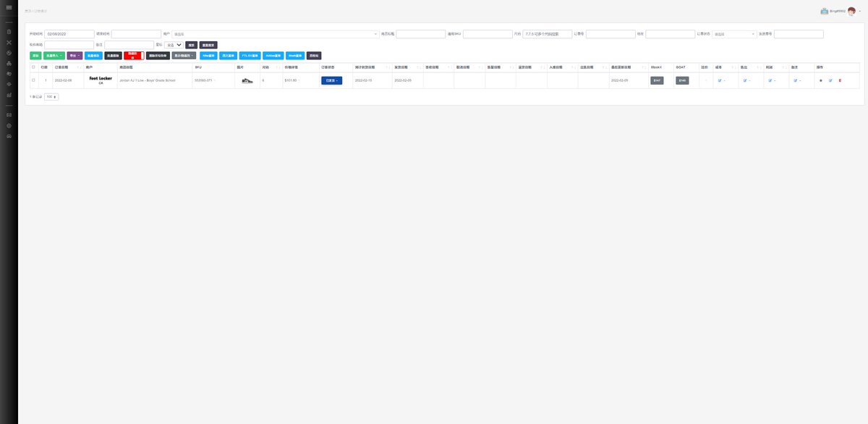Tick the select-all checkbox in table header
This screenshot has height=424, width=868.
point(33,67)
